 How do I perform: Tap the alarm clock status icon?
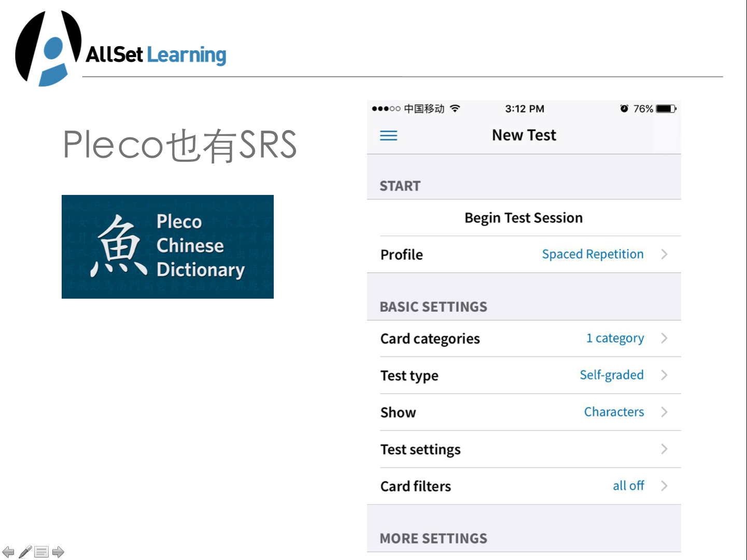(624, 108)
